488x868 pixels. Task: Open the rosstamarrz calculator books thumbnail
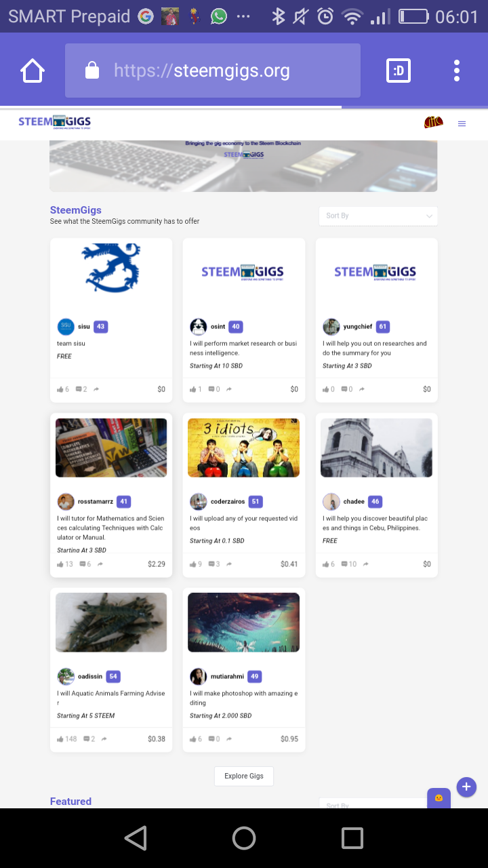111,448
